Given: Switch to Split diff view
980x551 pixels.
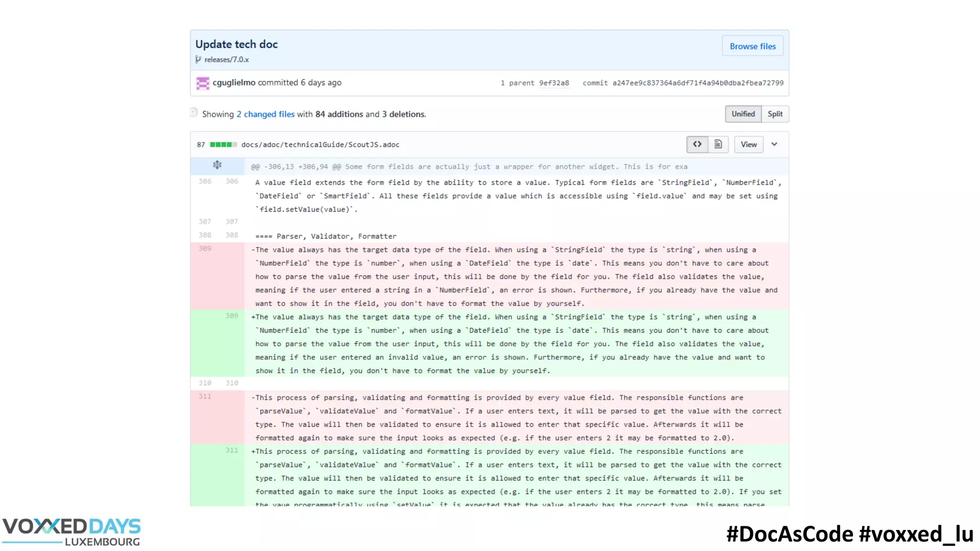Looking at the screenshot, I should (775, 114).
